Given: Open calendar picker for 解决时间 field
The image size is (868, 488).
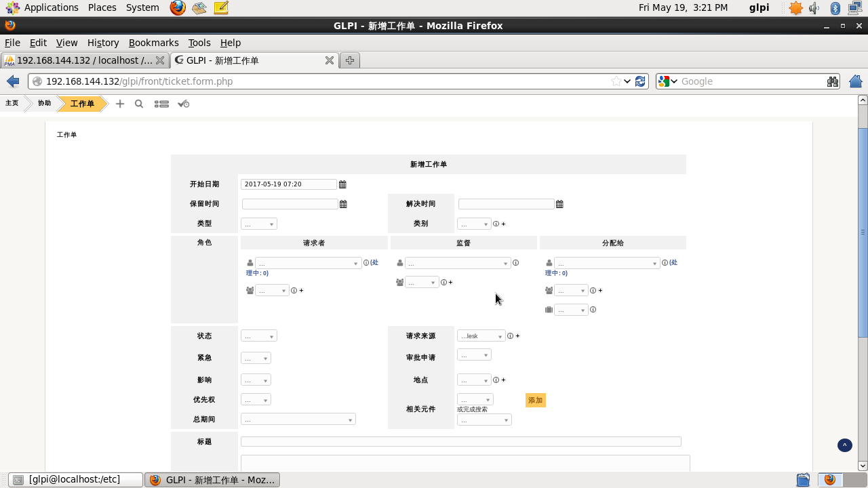Looking at the screenshot, I should point(559,204).
